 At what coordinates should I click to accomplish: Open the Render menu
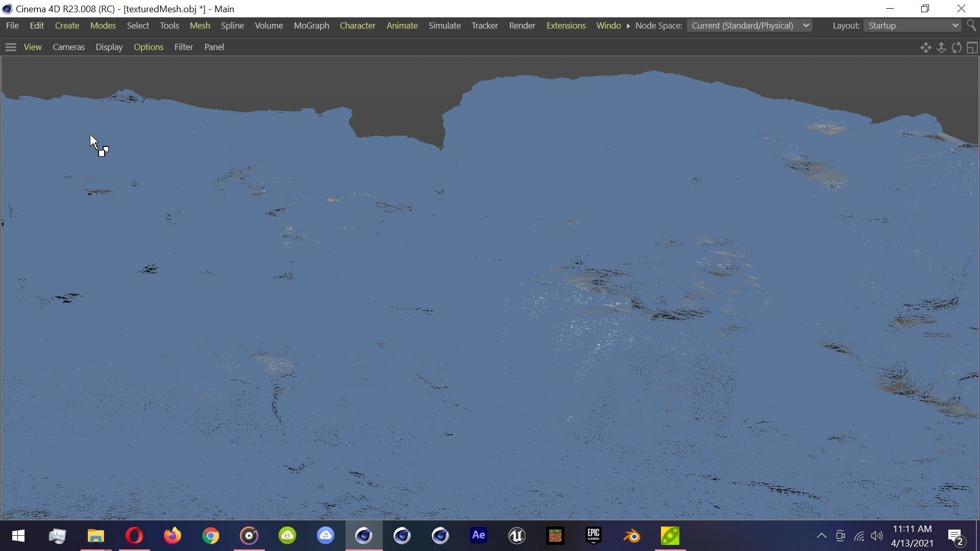coord(522,26)
